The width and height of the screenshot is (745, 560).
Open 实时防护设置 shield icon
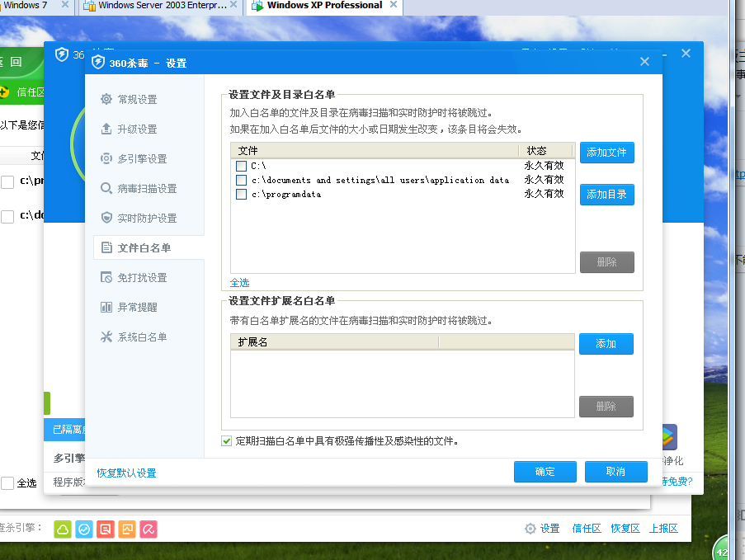coord(106,218)
